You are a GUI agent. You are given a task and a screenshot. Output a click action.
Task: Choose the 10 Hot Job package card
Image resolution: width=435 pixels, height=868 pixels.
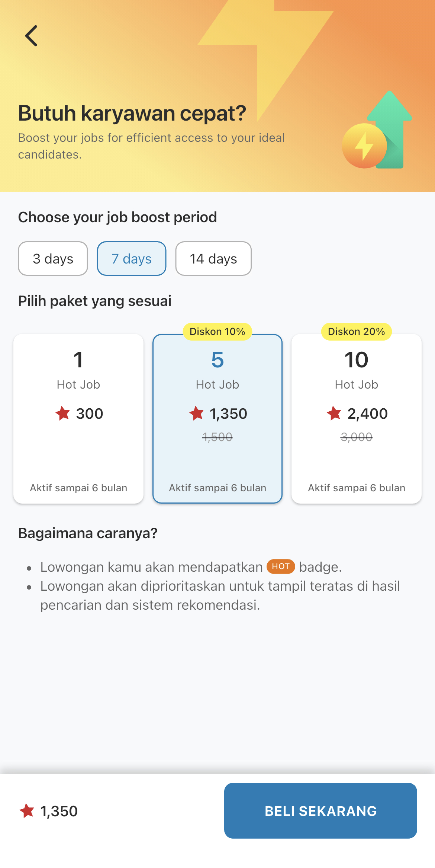point(357,419)
